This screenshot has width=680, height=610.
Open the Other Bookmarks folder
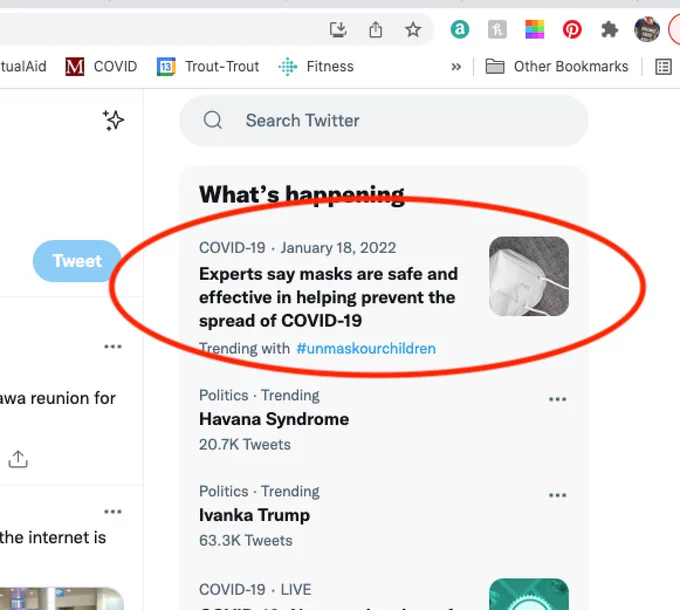[557, 67]
